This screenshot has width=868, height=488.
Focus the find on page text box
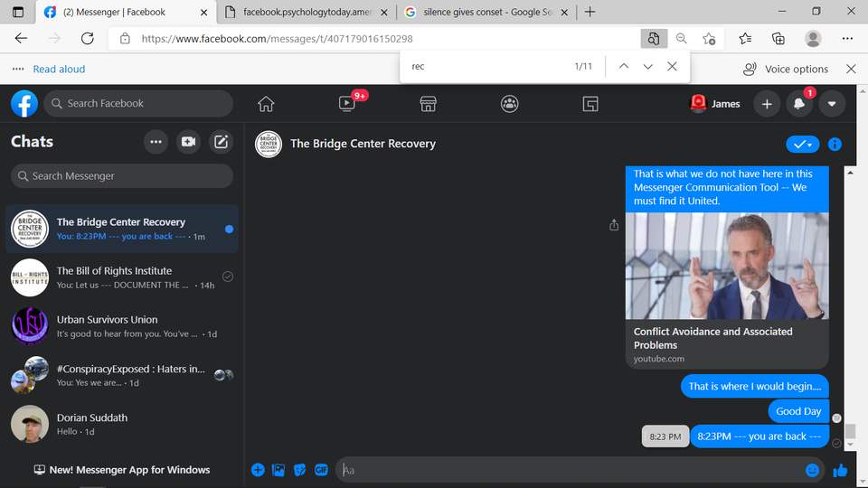[x=487, y=66]
